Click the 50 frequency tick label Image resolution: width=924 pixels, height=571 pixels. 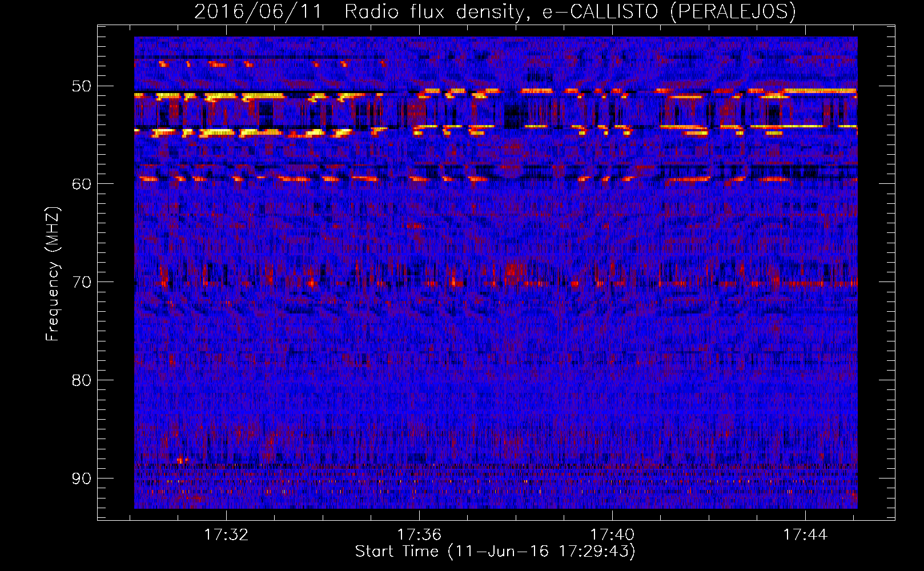point(81,86)
